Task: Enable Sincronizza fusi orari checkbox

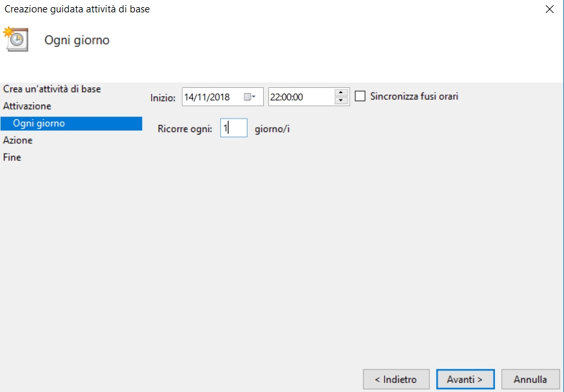Action: 360,96
